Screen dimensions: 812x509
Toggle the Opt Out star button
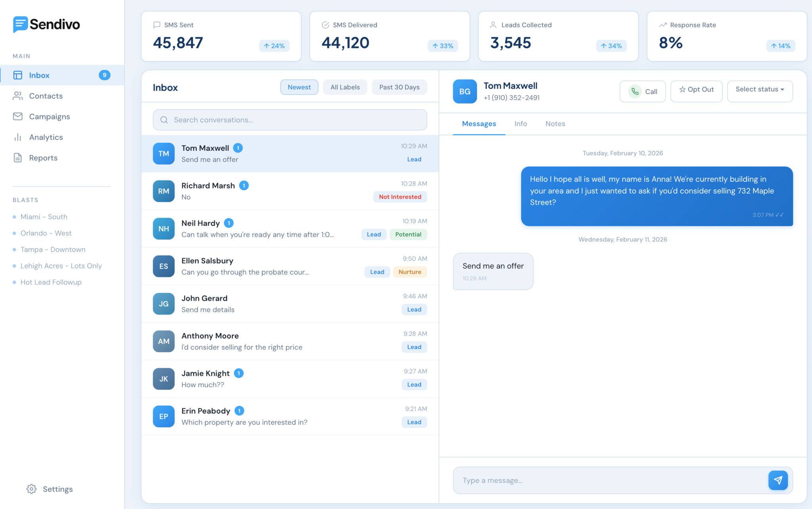[696, 90]
